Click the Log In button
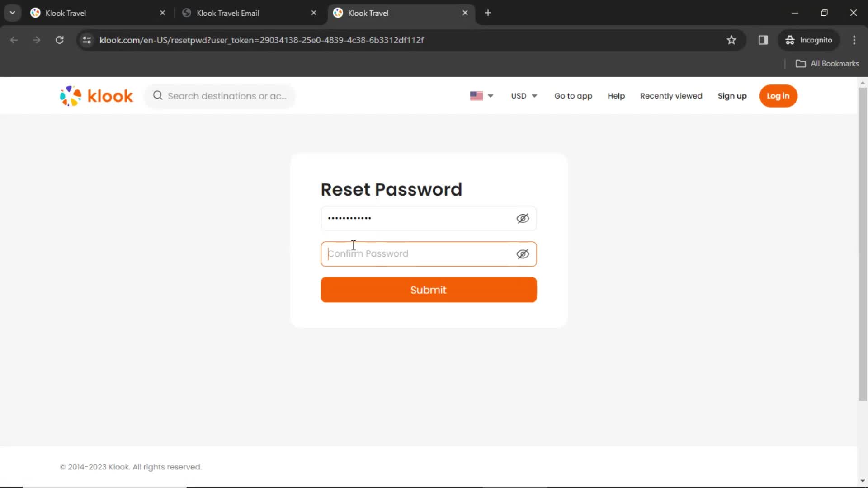The width and height of the screenshot is (868, 488). click(778, 95)
